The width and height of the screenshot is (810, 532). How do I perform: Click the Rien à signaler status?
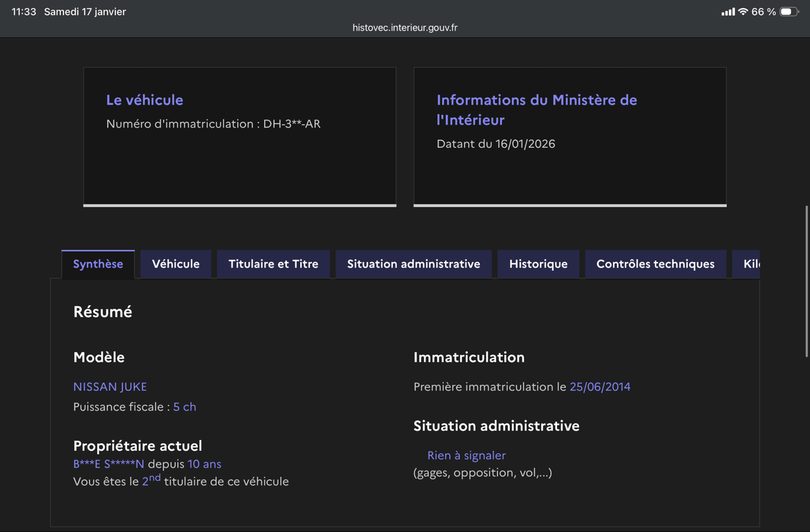click(x=466, y=456)
